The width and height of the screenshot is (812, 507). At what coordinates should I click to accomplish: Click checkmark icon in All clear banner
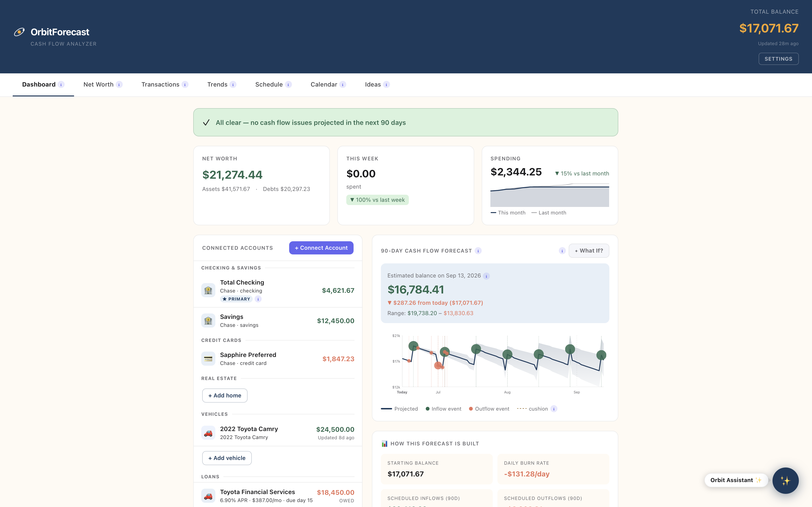[x=206, y=122]
